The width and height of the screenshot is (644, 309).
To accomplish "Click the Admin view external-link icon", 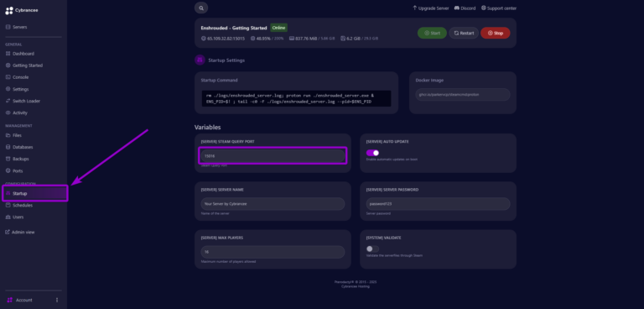I will (8, 232).
